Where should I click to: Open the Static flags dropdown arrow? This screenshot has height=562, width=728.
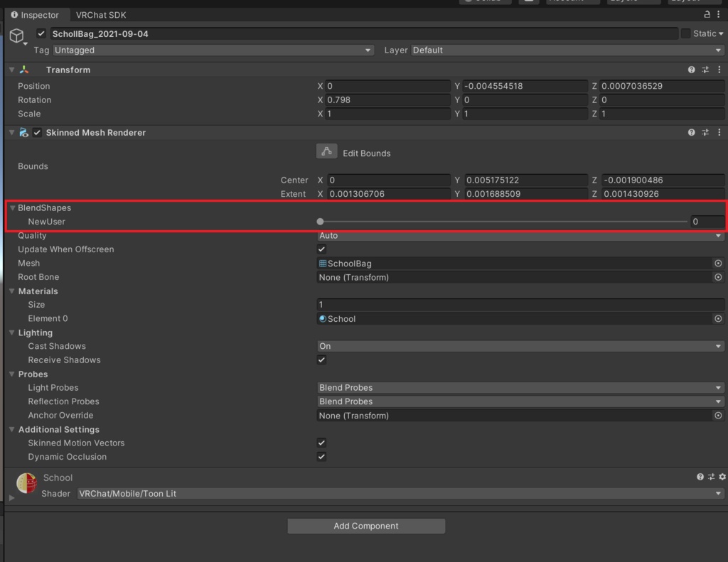[x=721, y=34]
